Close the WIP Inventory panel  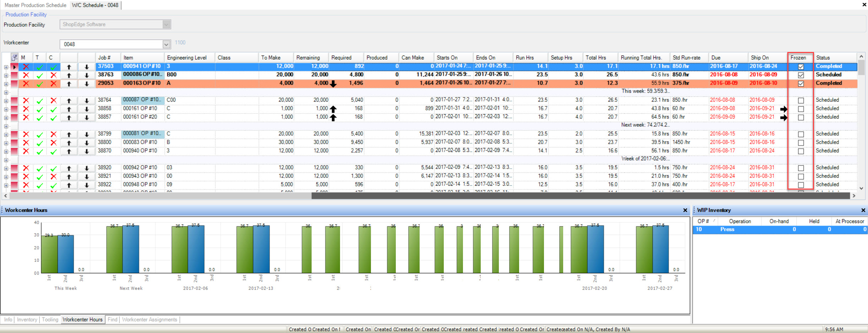tap(863, 210)
